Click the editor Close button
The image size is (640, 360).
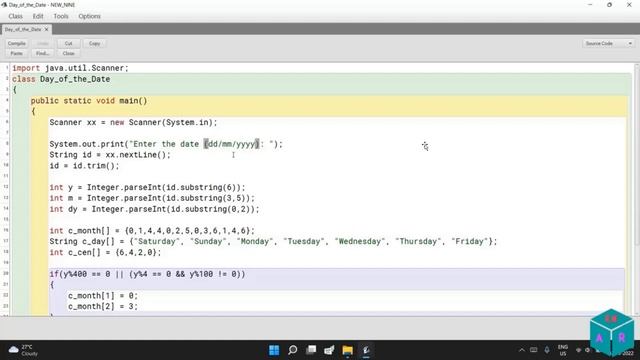[x=69, y=53]
